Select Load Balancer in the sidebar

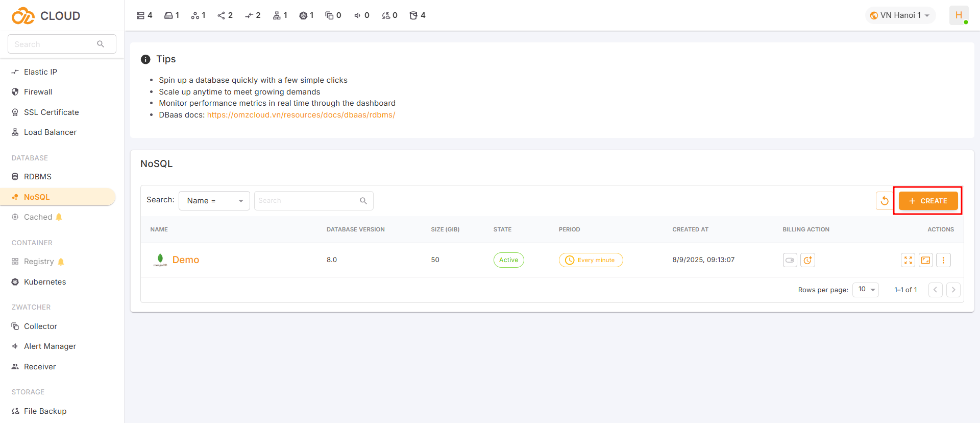click(x=50, y=132)
